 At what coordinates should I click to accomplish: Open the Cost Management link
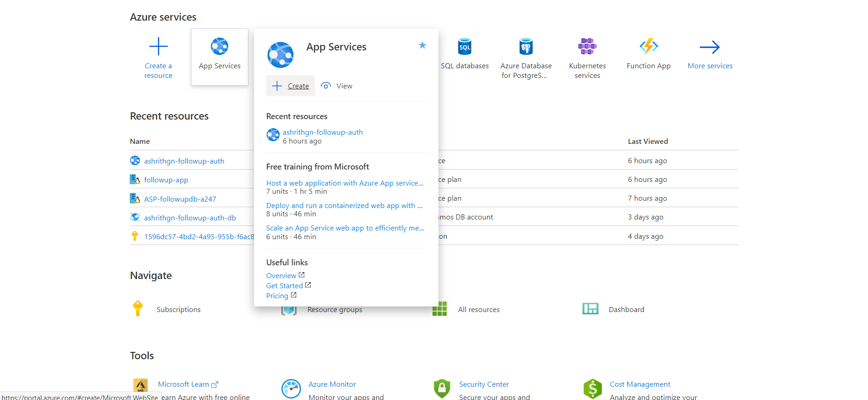[640, 384]
